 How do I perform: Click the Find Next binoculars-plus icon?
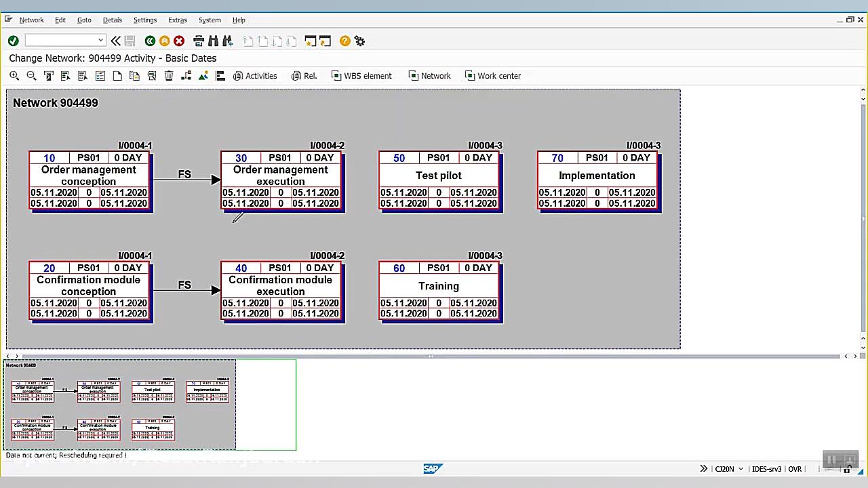[x=228, y=41]
